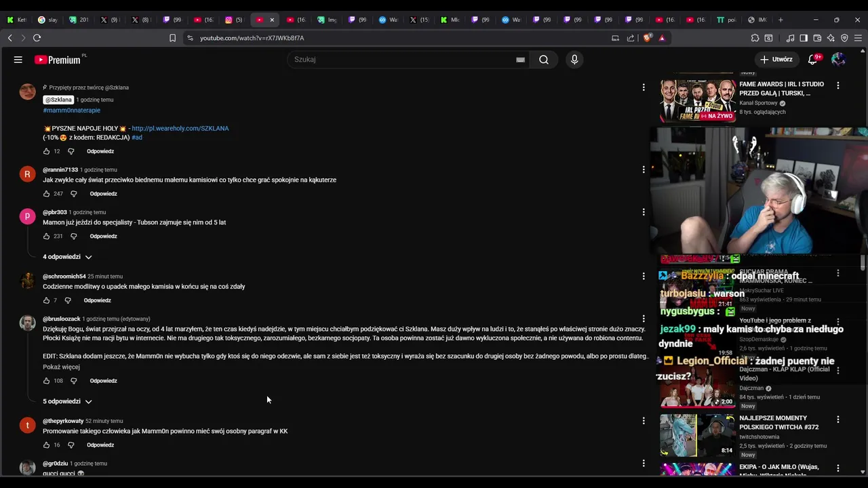868x488 pixels.
Task: Open Leo AI sparkle icon
Action: click(x=831, y=38)
